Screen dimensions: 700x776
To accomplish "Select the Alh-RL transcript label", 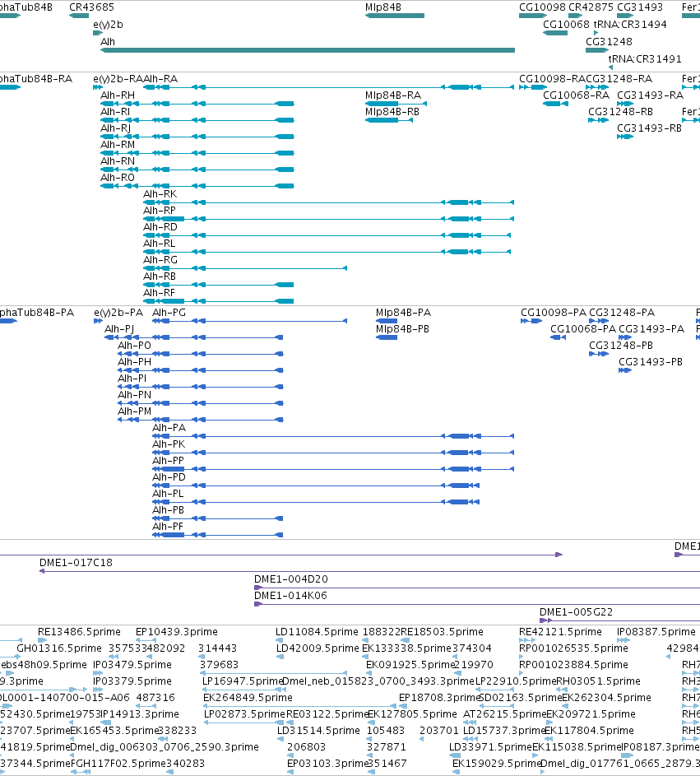I will tap(160, 244).
